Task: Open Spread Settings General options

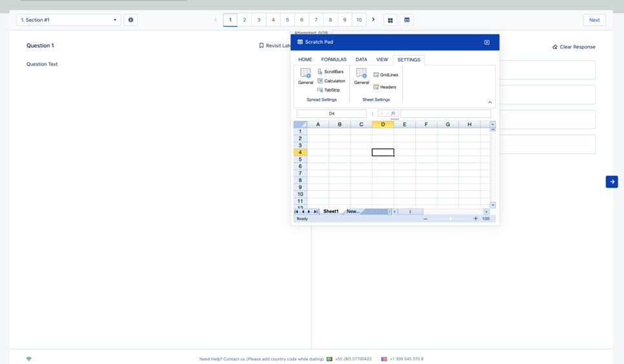Action: coord(306,76)
